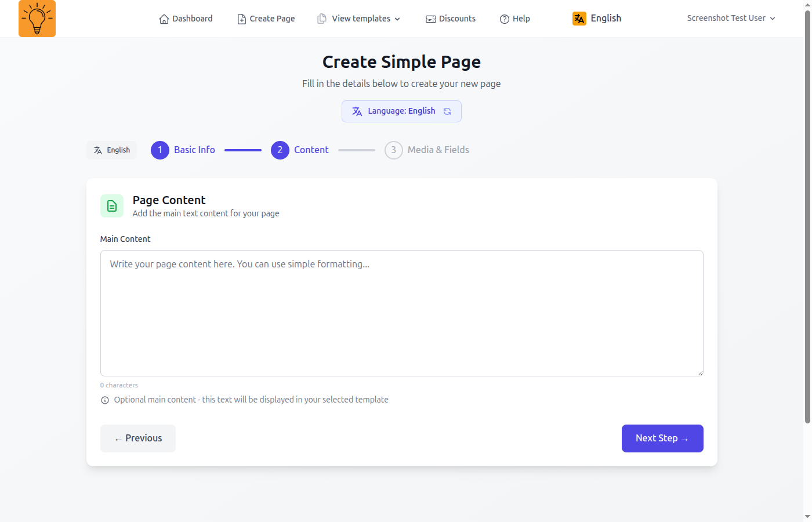The width and height of the screenshot is (812, 522).
Task: Expand the View templates dropdown chevron
Action: tap(397, 19)
